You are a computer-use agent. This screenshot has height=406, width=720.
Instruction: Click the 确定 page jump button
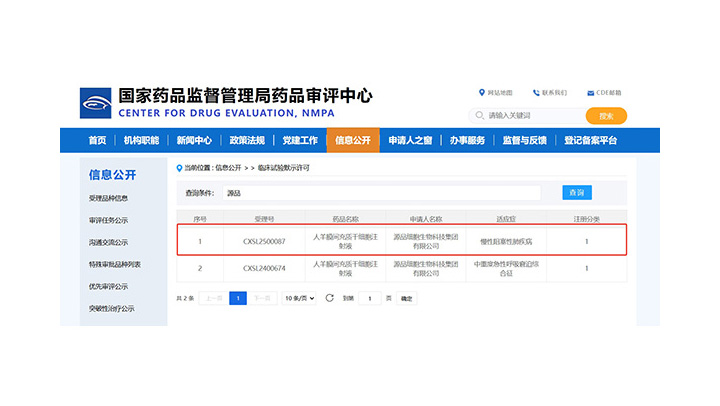click(406, 299)
